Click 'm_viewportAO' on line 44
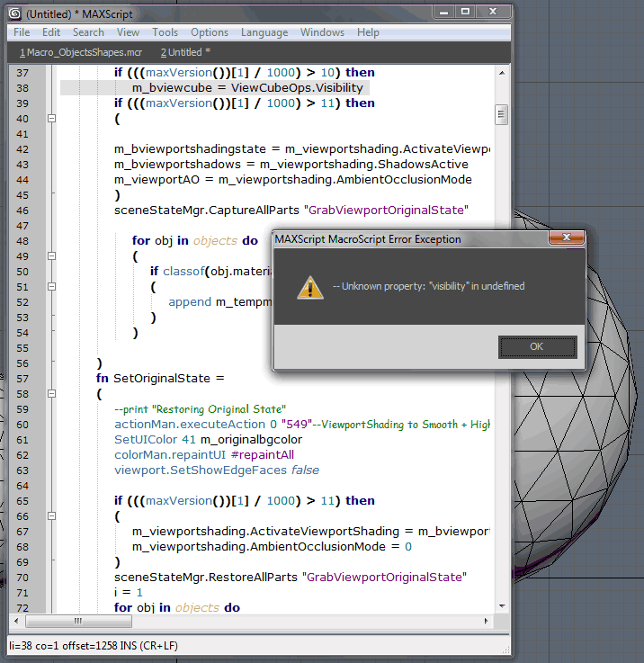644x663 pixels. [157, 180]
